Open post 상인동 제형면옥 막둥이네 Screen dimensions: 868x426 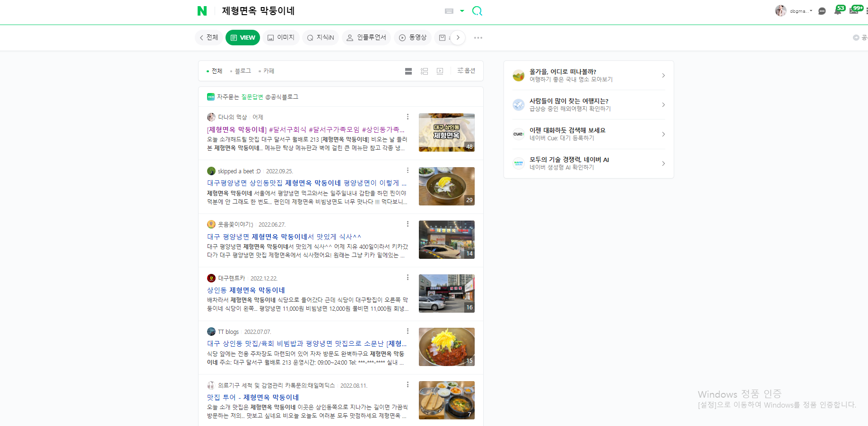pos(246,290)
